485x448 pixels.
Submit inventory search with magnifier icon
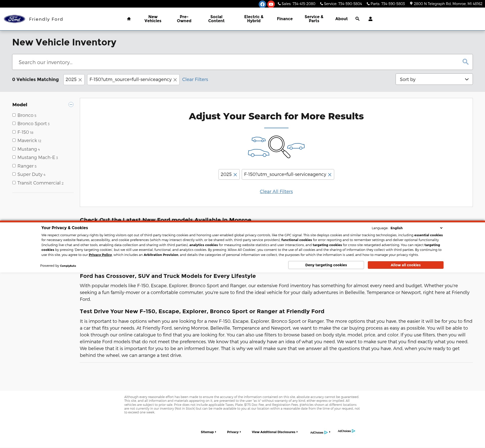pos(465,62)
